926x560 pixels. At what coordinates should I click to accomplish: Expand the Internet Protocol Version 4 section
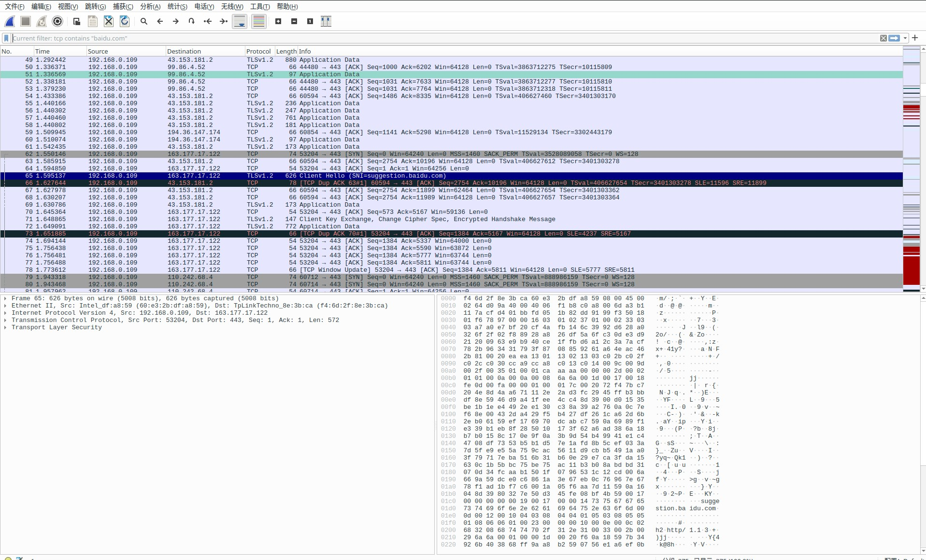5,313
